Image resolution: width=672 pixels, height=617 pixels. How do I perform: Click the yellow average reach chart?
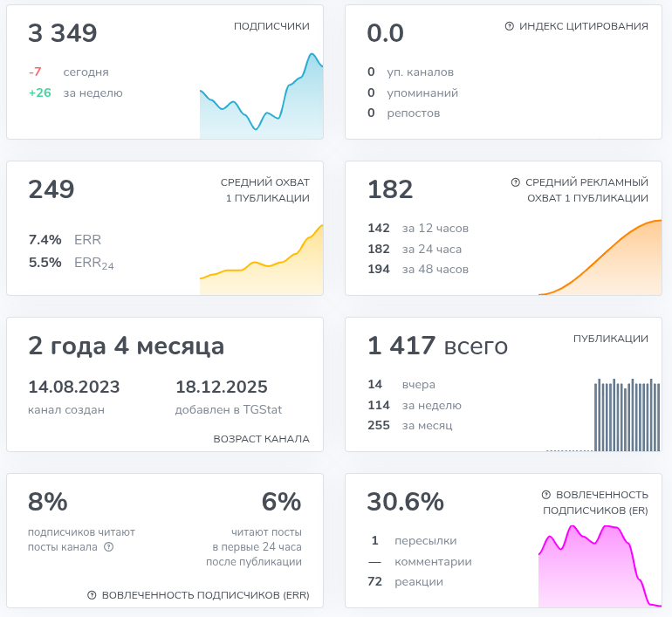point(261,264)
